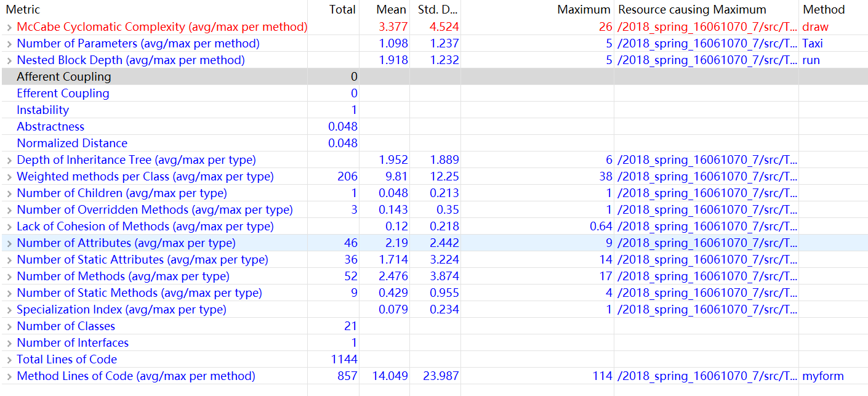868x396 pixels.
Task: Click the 'myform' method cell
Action: 823,376
